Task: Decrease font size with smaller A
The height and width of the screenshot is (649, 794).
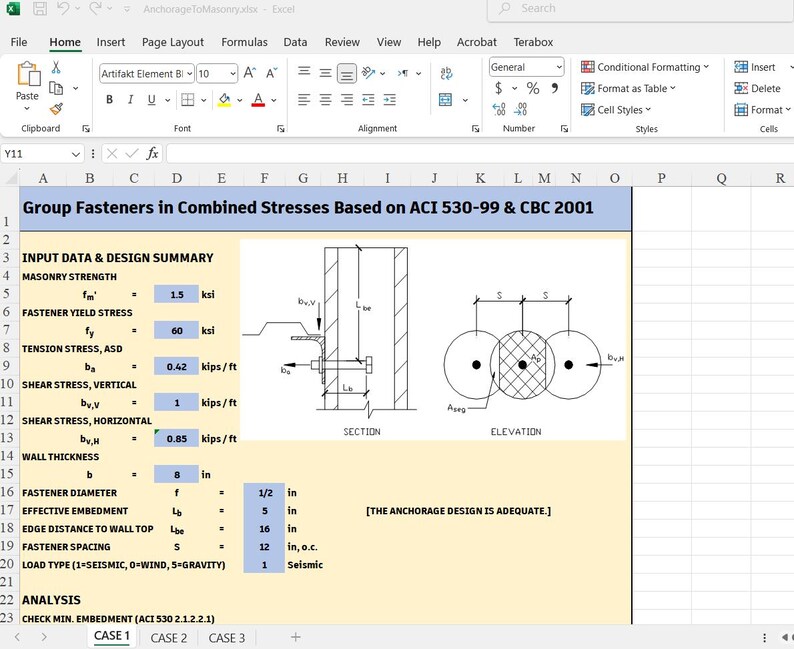Action: [x=271, y=73]
